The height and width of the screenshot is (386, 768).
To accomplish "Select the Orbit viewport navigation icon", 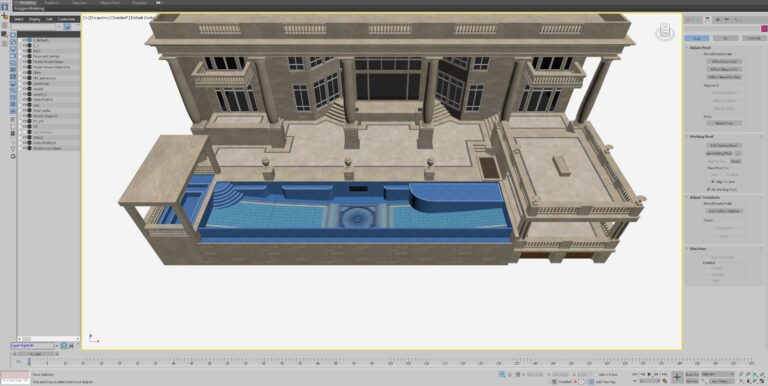I will 755,381.
